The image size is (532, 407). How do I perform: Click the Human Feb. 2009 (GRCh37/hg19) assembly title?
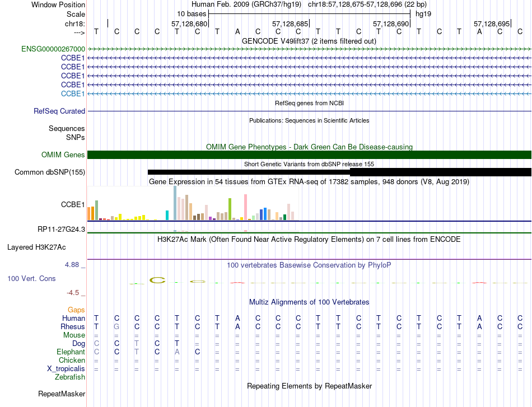[x=246, y=4]
